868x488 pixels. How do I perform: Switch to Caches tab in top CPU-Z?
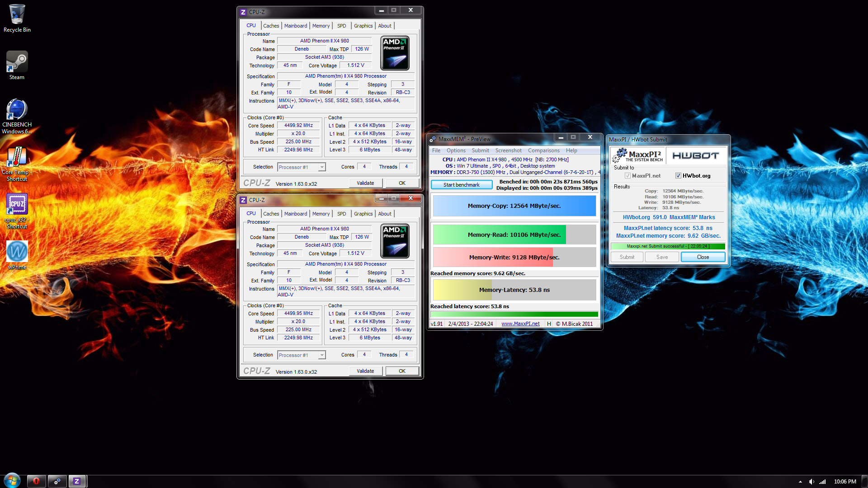point(271,26)
